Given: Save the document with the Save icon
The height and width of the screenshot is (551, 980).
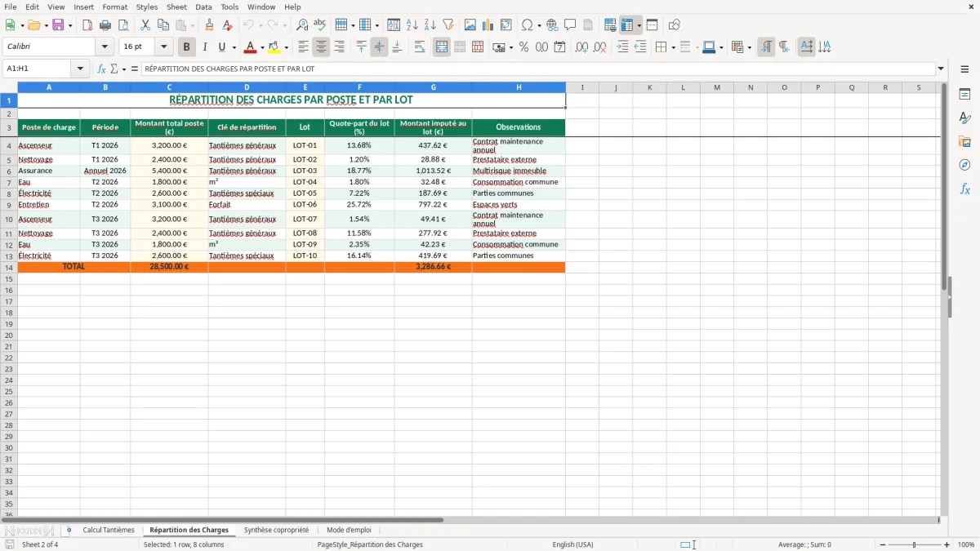Looking at the screenshot, I should tap(58, 25).
